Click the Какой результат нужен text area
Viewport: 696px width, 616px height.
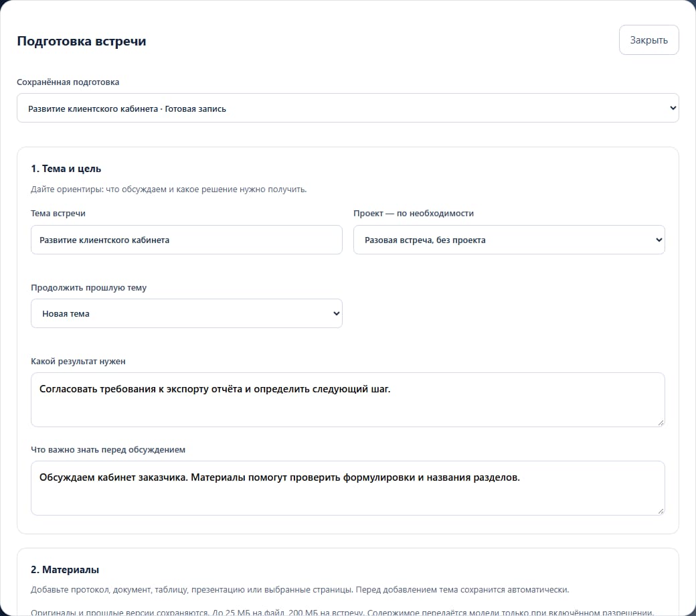pos(347,400)
